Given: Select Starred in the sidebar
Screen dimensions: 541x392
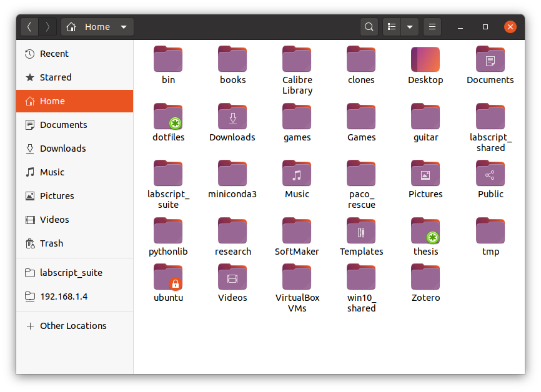Looking at the screenshot, I should (74, 77).
